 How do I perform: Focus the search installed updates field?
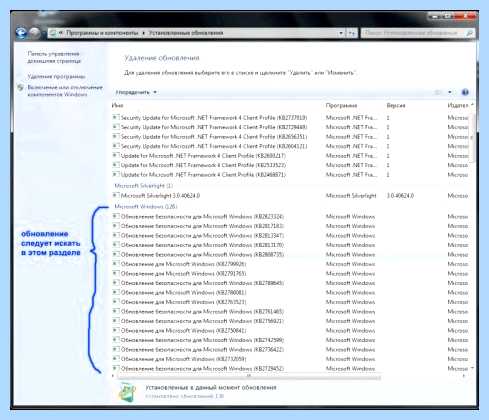(413, 33)
